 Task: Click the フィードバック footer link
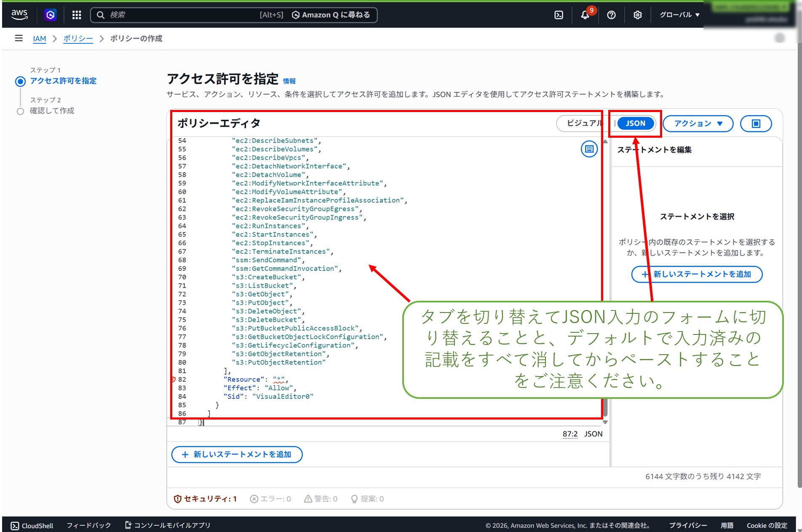click(x=89, y=525)
